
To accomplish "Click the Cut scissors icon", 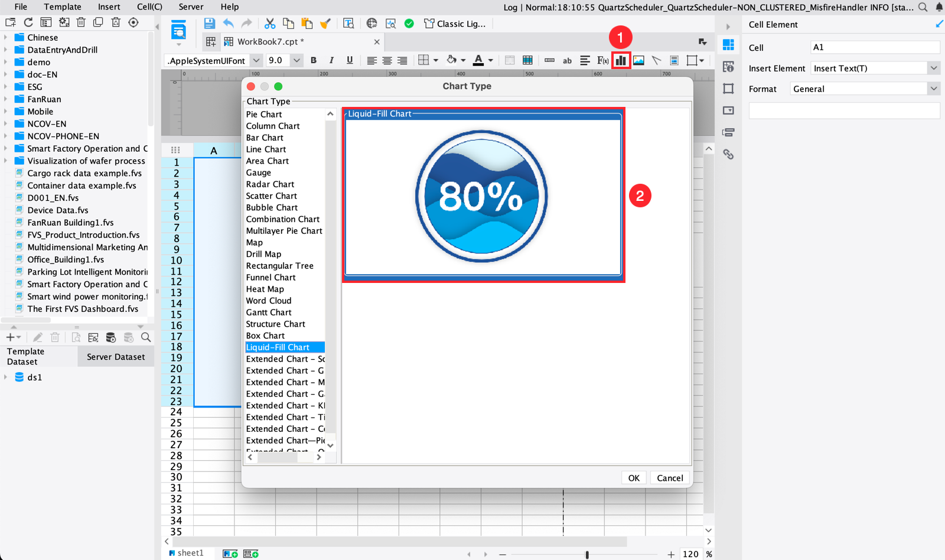I will [270, 24].
